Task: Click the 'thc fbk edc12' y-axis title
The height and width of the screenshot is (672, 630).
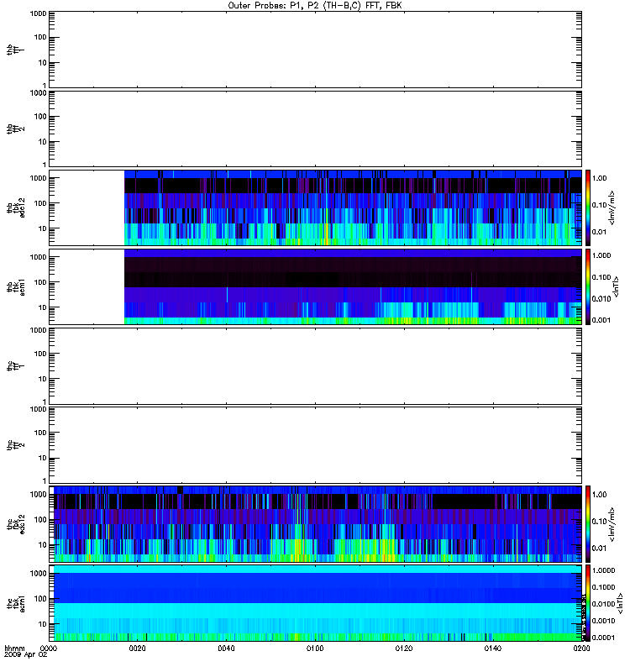Action: (16, 523)
